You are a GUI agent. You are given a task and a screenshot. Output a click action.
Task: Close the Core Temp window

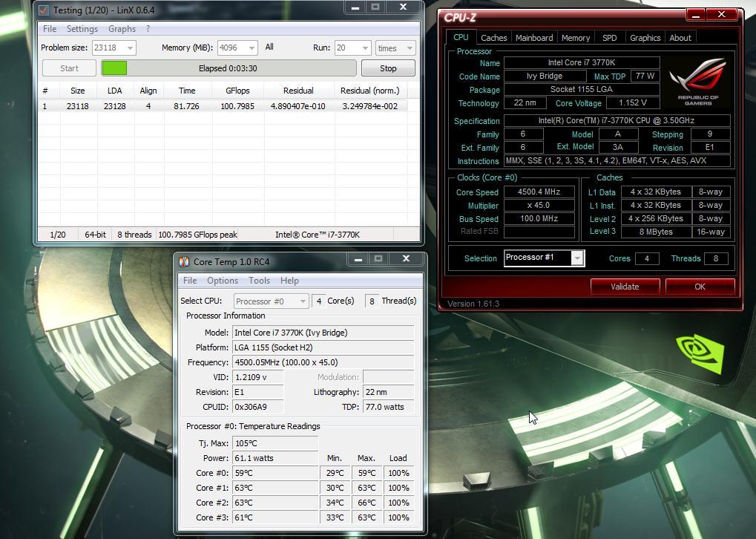tap(406, 258)
